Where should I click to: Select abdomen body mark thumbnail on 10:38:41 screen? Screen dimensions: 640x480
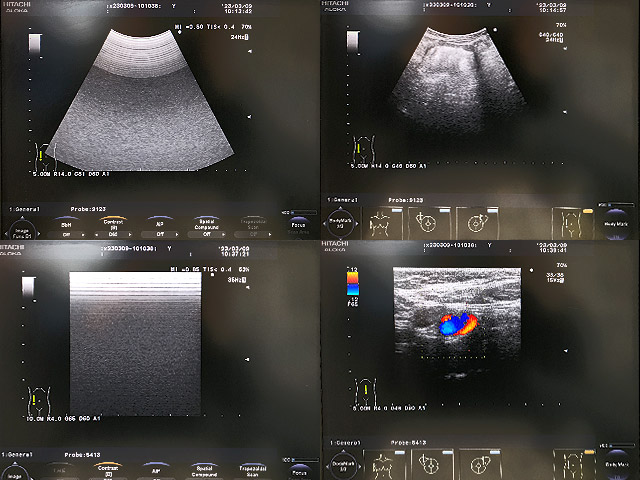point(574,464)
